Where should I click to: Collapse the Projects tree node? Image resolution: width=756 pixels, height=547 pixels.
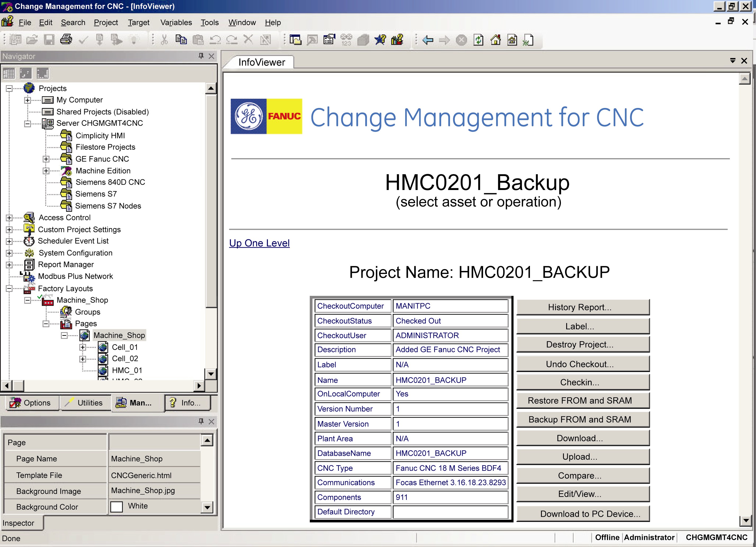pyautogui.click(x=9, y=88)
